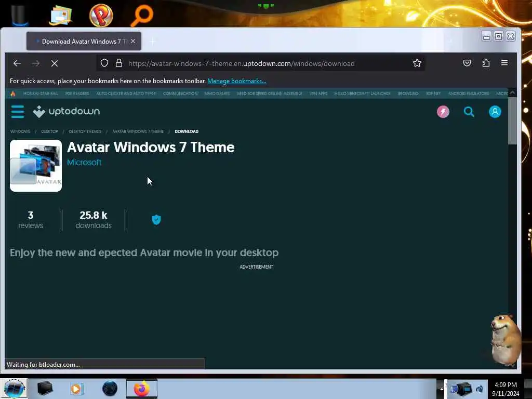Click the blue verified shield badge
532x399 pixels.
point(156,220)
